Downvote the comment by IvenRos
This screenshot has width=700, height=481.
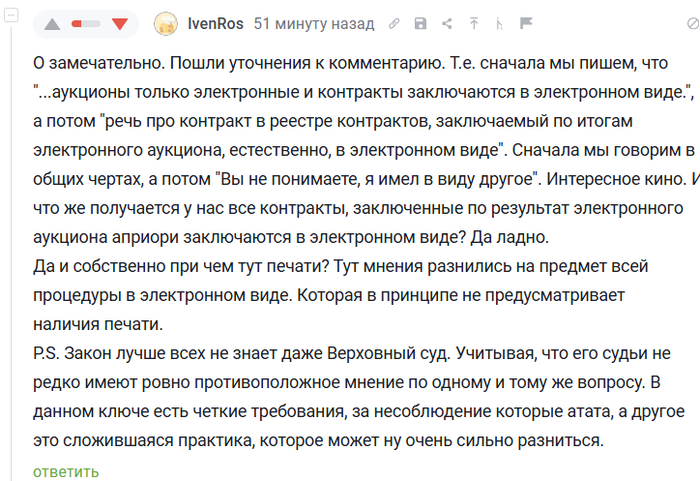[x=121, y=23]
